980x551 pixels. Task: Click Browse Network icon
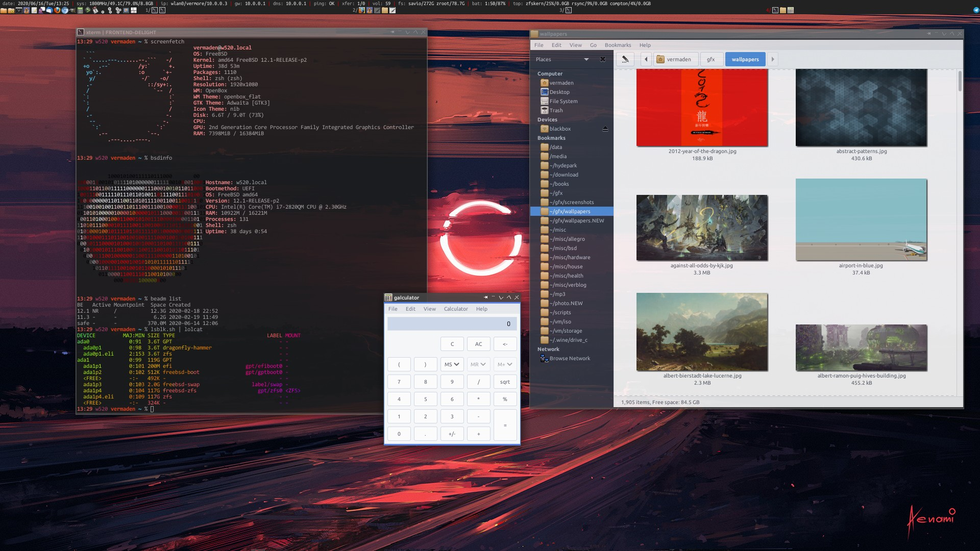click(544, 359)
